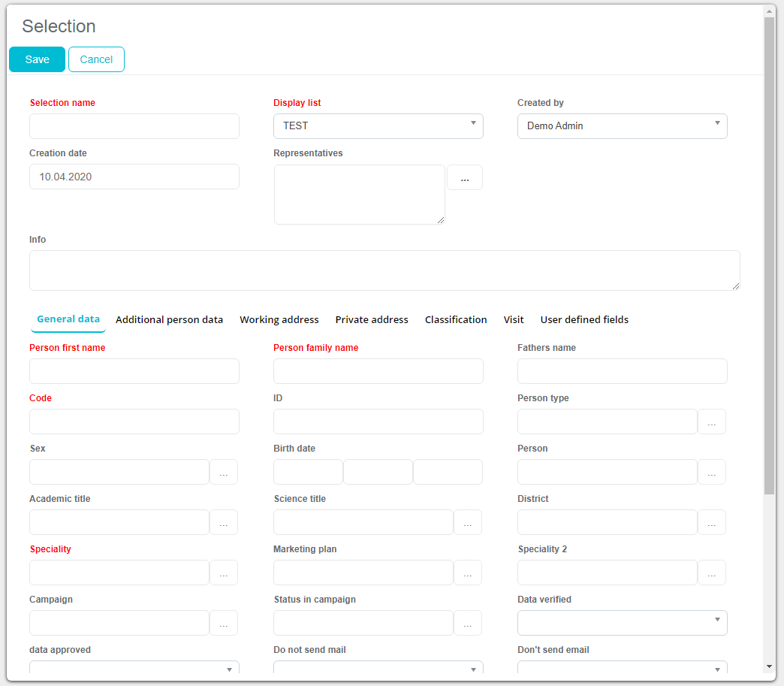This screenshot has height=686, width=784.
Task: Click the ellipsis button beside Academic title
Action: tap(223, 523)
